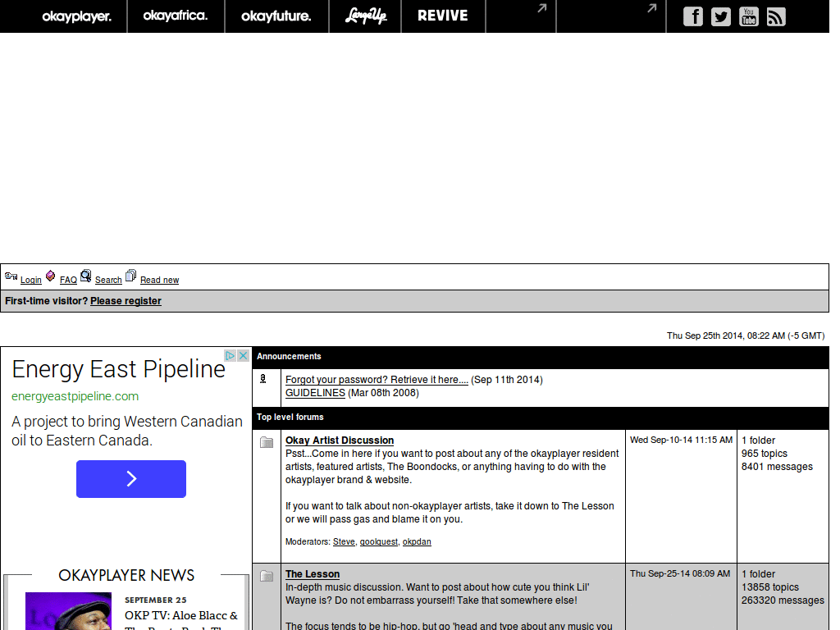Select the REVIVE tab
Screen dimensions: 840x630
pos(442,16)
